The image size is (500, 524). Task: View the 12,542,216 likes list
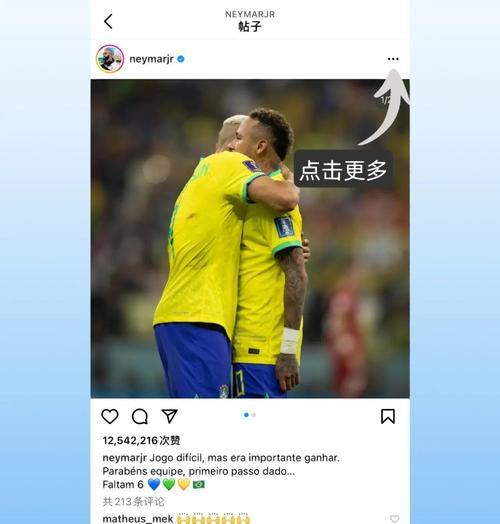click(x=141, y=440)
